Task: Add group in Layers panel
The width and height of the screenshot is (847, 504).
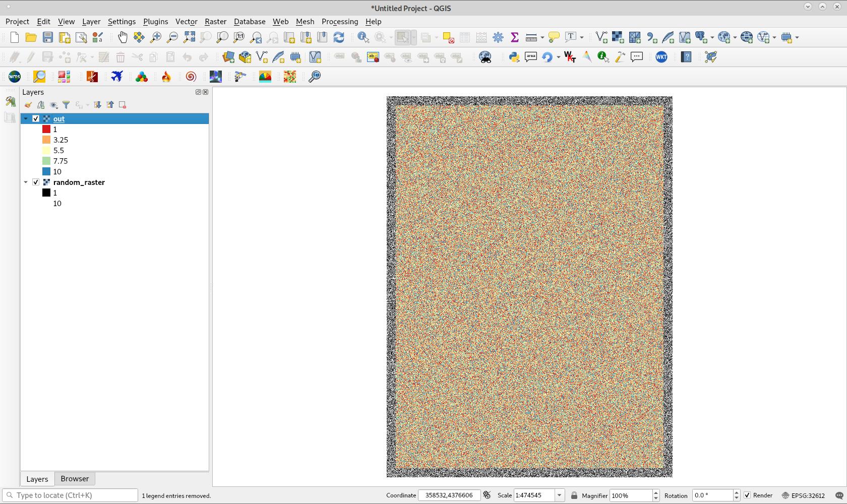Action: pos(41,105)
